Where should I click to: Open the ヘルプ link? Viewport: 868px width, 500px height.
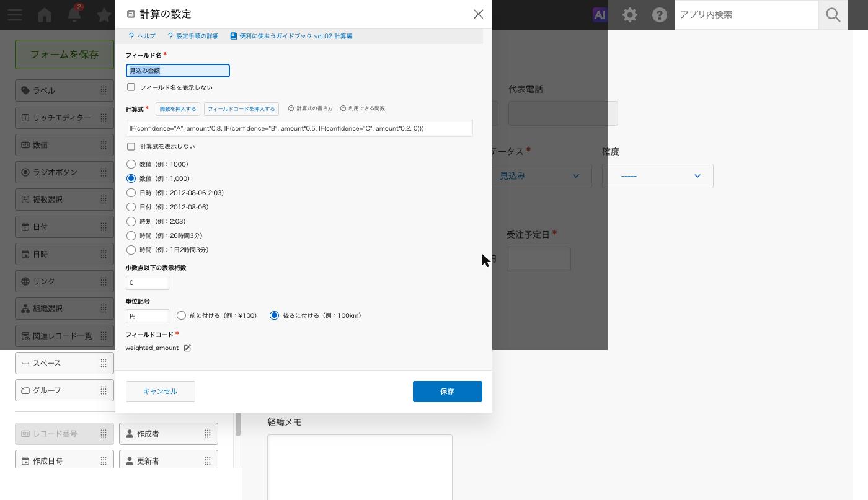(x=142, y=36)
